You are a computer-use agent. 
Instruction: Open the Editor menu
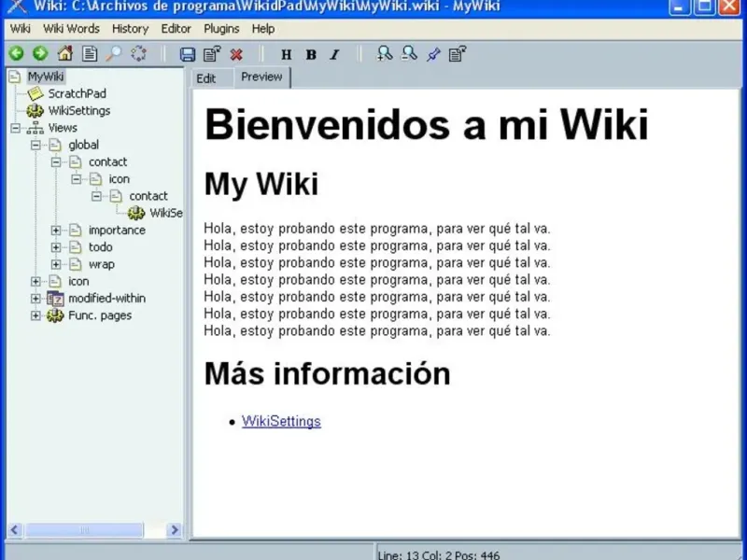pos(176,29)
